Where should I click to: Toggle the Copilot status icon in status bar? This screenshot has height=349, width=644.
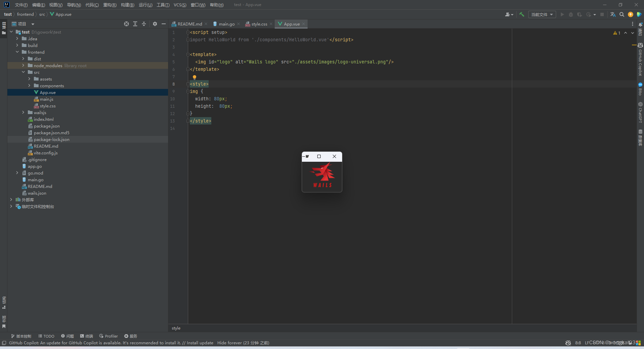tap(568, 343)
